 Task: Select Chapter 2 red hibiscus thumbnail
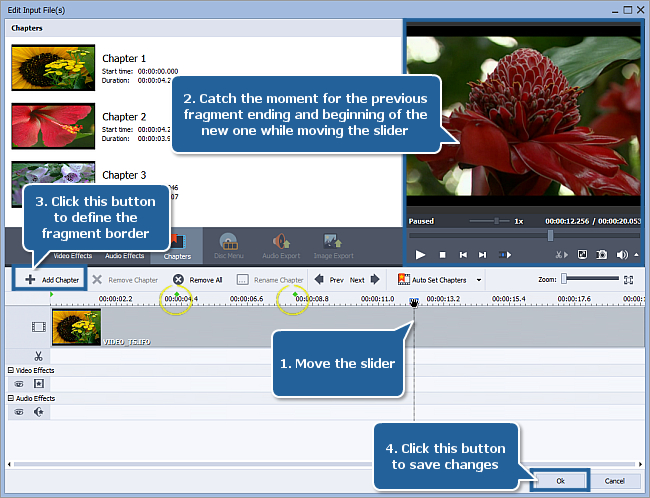click(x=53, y=126)
